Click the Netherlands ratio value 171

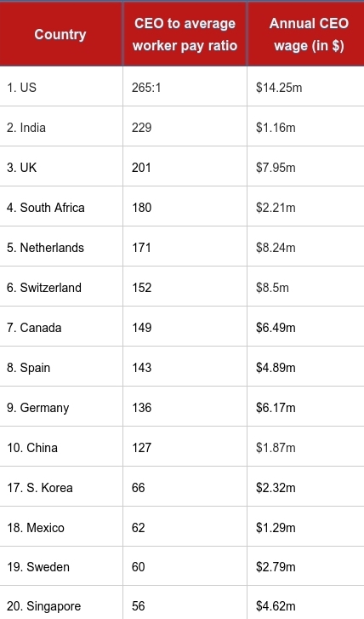click(141, 248)
